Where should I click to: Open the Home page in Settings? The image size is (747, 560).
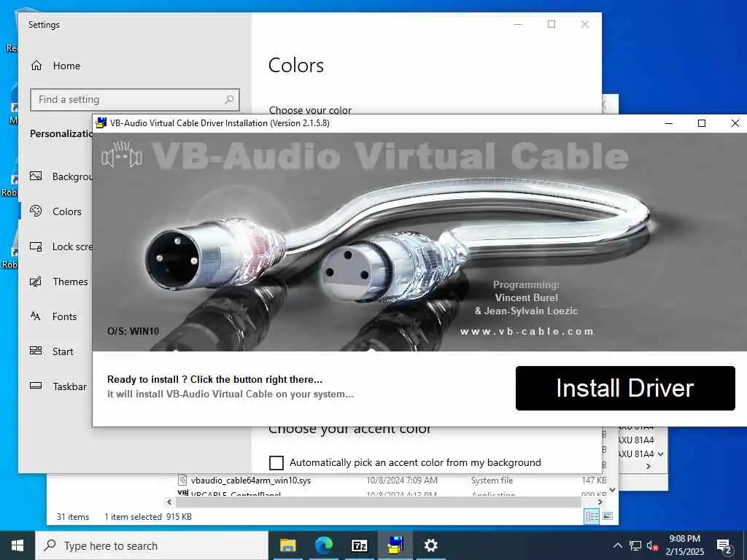point(55,66)
